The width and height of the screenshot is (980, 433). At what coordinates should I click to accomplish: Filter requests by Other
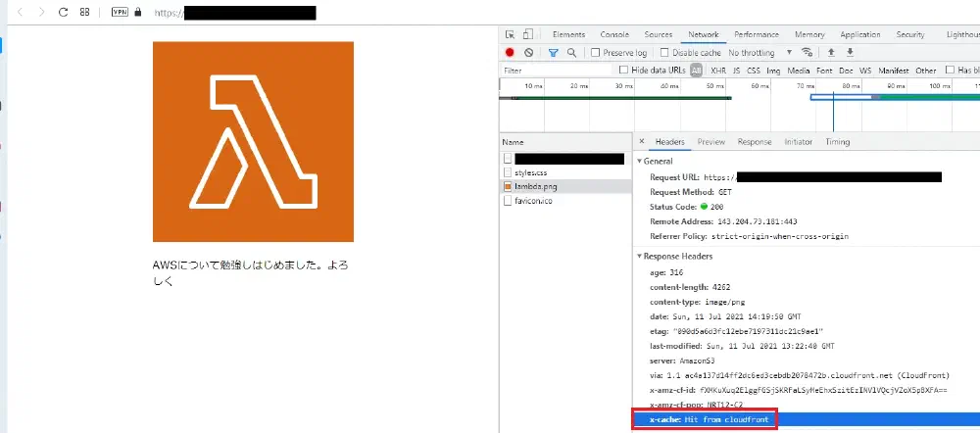[926, 71]
